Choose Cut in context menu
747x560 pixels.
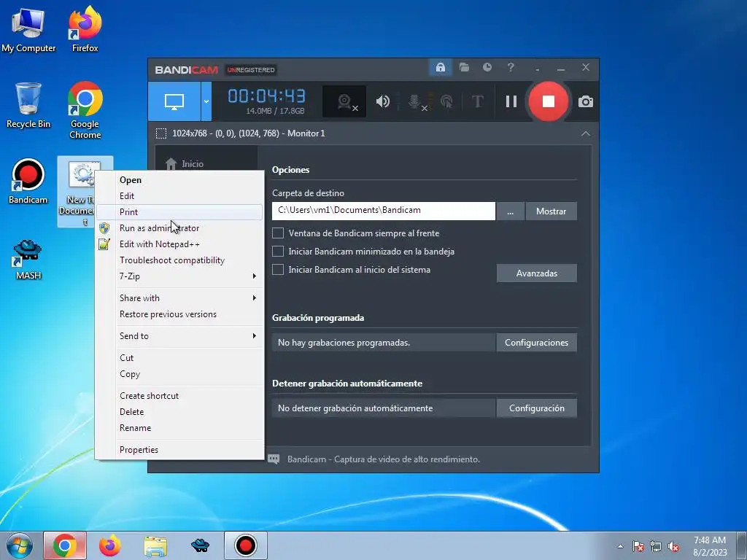[x=179, y=358]
